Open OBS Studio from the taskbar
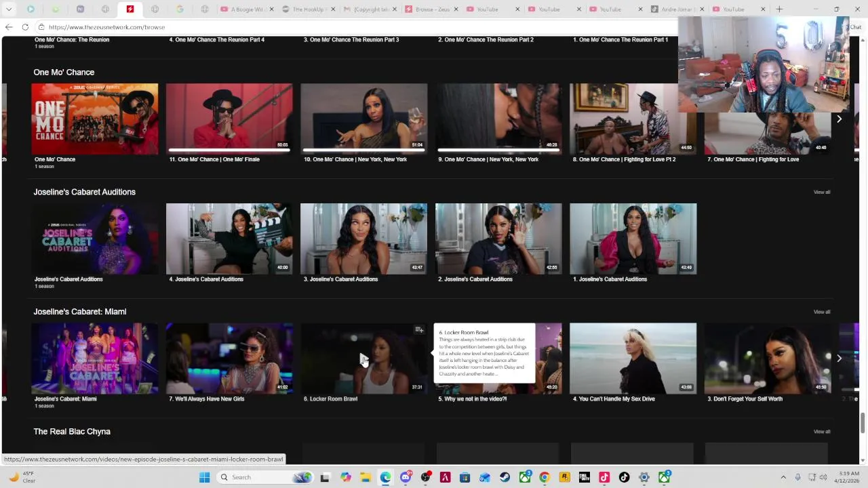This screenshot has height=488, width=868. click(x=426, y=477)
